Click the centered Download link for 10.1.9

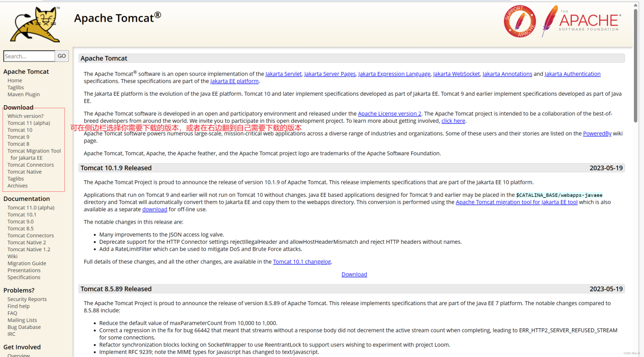pyautogui.click(x=354, y=274)
